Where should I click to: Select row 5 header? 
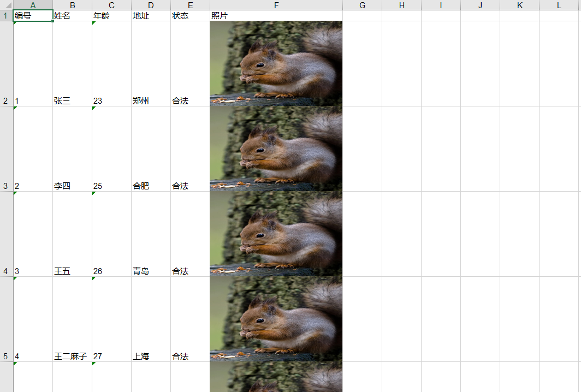[x=7, y=319]
